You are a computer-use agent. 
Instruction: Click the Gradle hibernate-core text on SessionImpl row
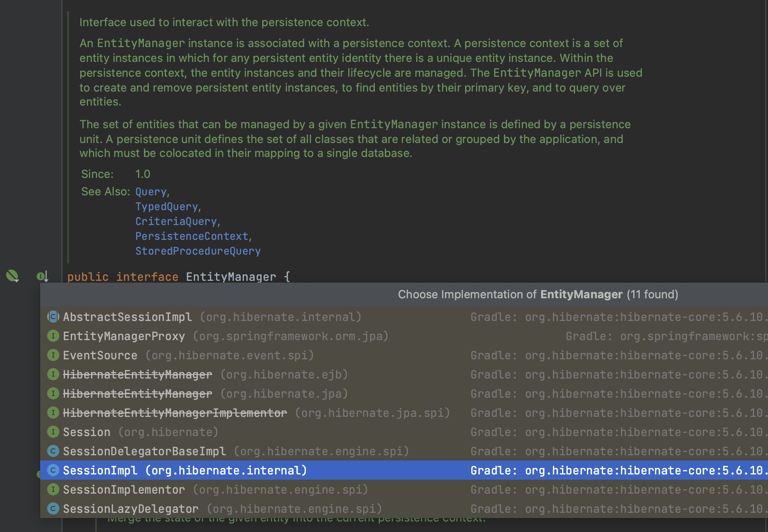coord(619,470)
